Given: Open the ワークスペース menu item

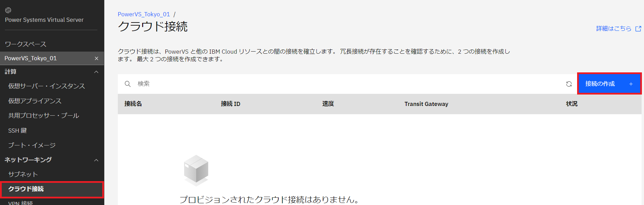Looking at the screenshot, I should [x=26, y=44].
